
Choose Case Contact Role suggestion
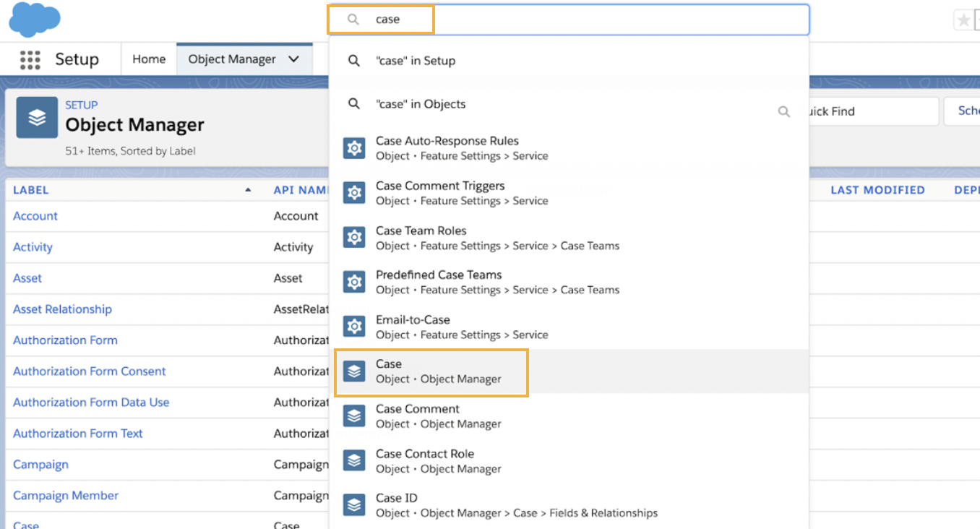click(569, 461)
